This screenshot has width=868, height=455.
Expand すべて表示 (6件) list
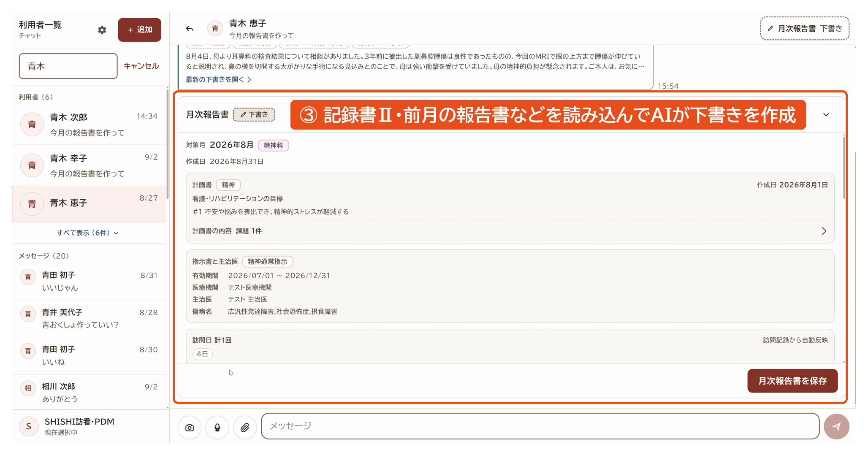(x=88, y=233)
